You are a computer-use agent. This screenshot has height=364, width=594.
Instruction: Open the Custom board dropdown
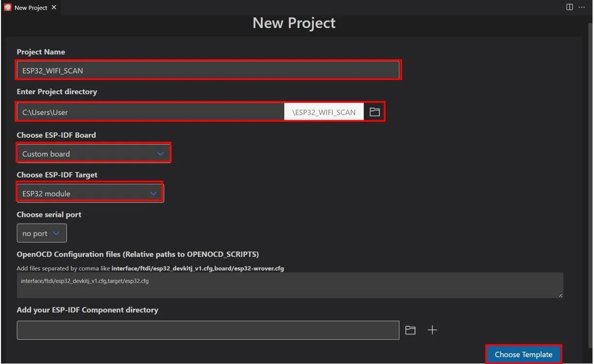click(x=93, y=154)
